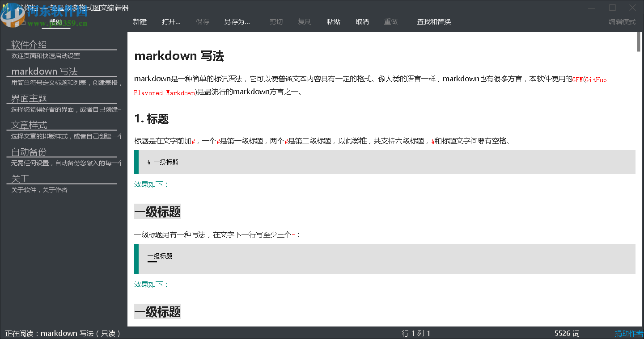The image size is (644, 339).
Task: Click the 捐助作者 donate link
Action: click(x=628, y=333)
